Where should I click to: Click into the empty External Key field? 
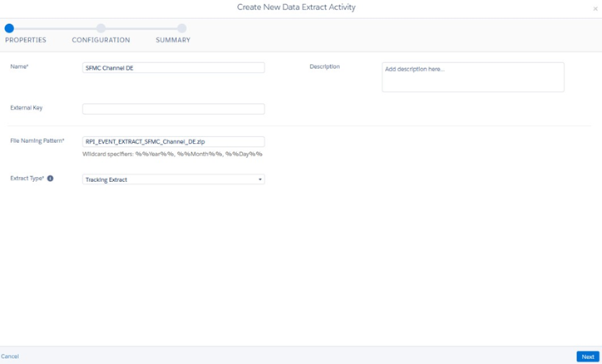pos(173,109)
